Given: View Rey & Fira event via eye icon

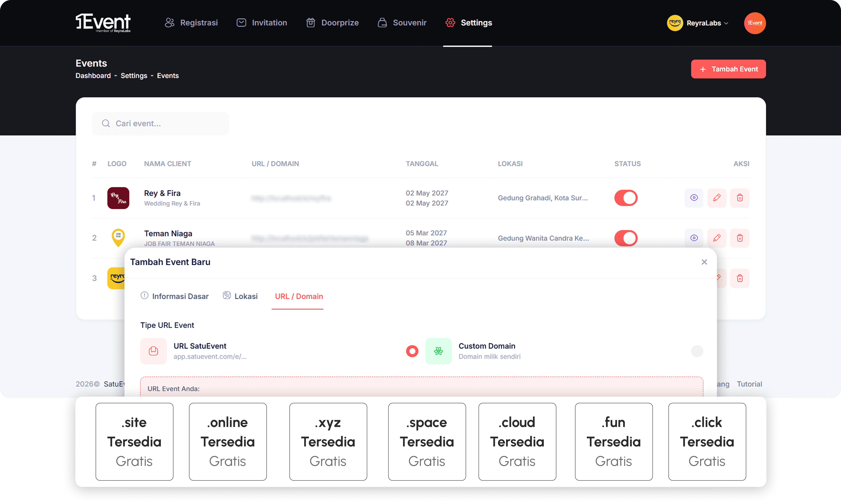Looking at the screenshot, I should 694,198.
